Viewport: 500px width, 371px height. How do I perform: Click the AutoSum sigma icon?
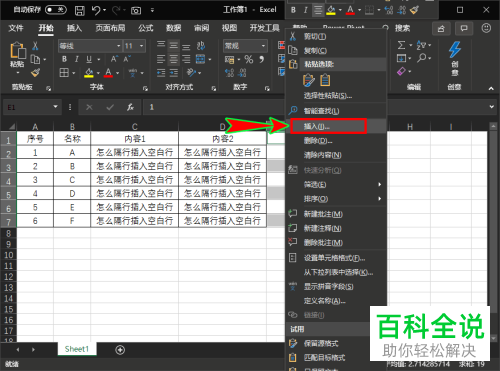click(401, 45)
